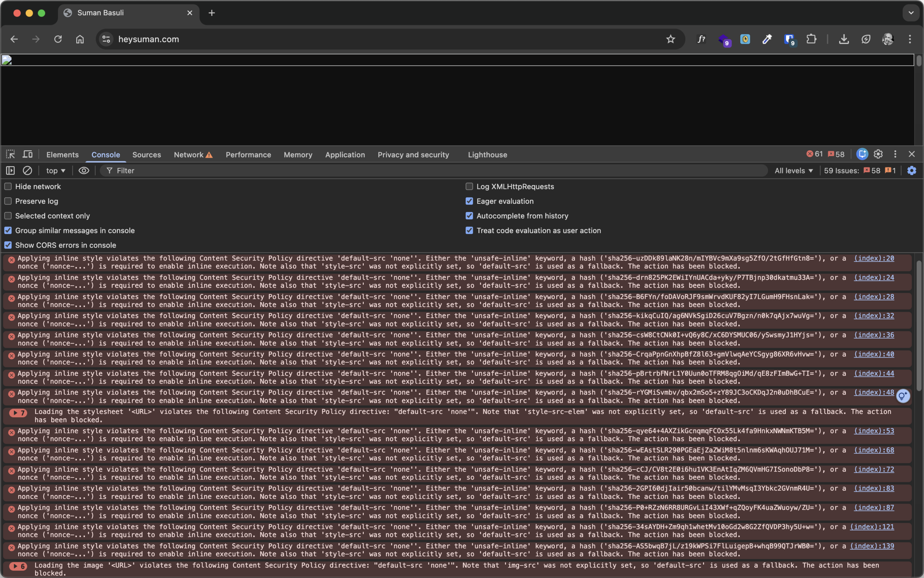Go to the browser home page
This screenshot has width=924, height=578.
[80, 39]
